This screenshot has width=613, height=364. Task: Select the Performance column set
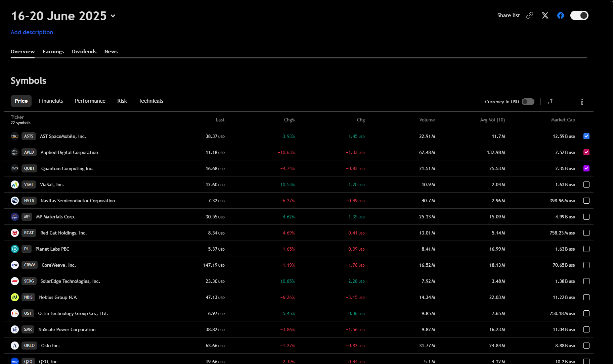tap(90, 101)
